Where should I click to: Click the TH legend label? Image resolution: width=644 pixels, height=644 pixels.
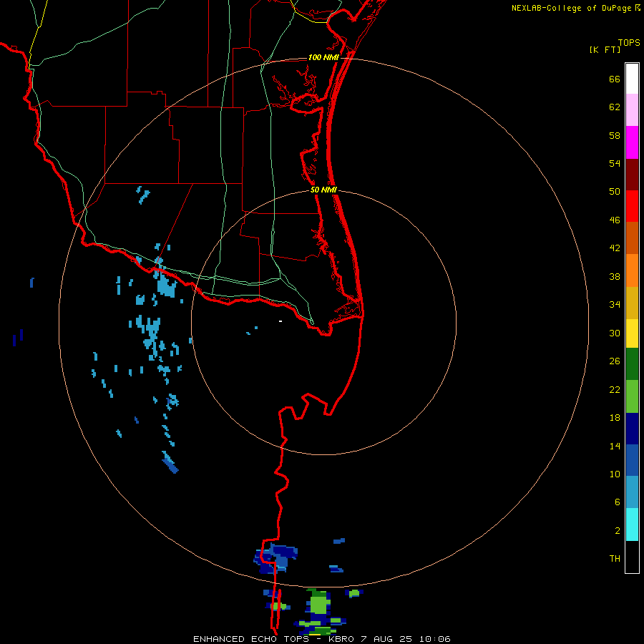(615, 559)
